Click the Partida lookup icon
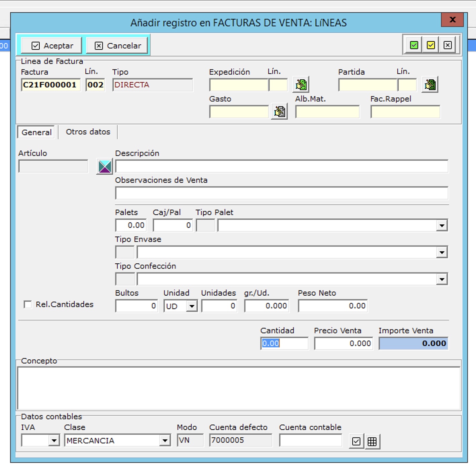Screen dimensions: 476x471 (430, 85)
